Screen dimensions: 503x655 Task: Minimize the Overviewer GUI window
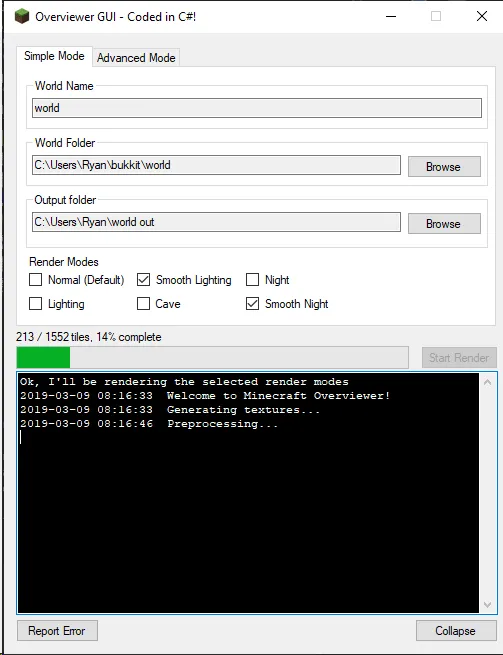(391, 17)
